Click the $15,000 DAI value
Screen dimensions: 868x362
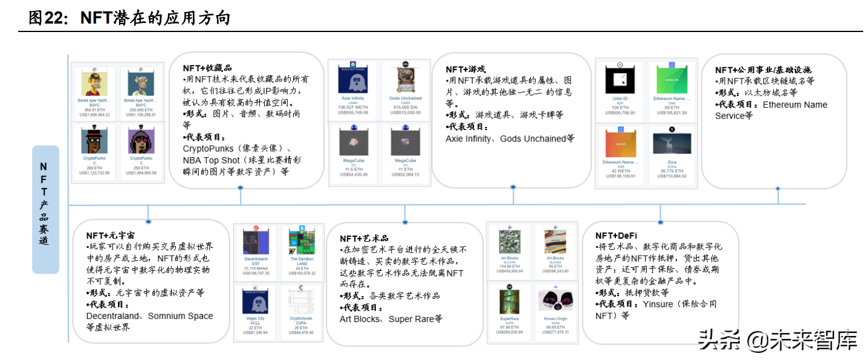click(406, 108)
